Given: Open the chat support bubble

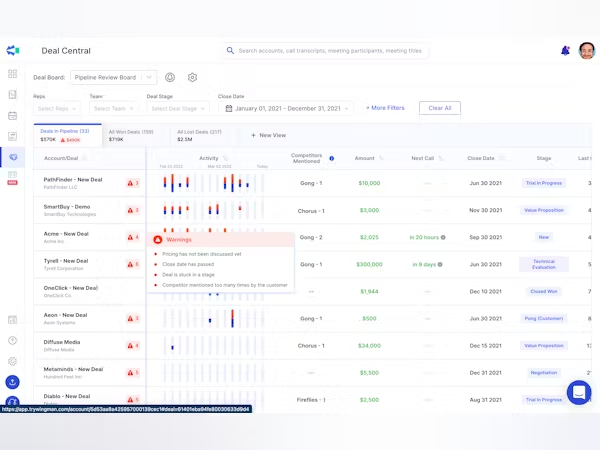Looking at the screenshot, I should click(x=578, y=392).
